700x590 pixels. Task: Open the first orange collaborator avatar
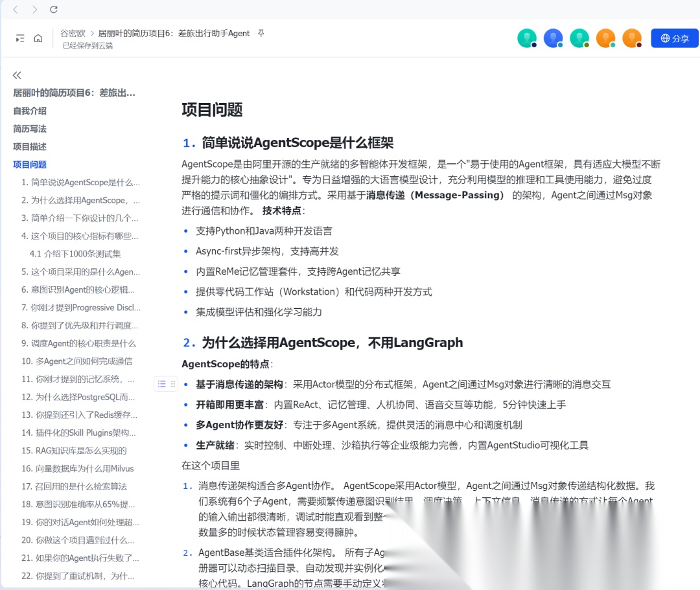[606, 38]
